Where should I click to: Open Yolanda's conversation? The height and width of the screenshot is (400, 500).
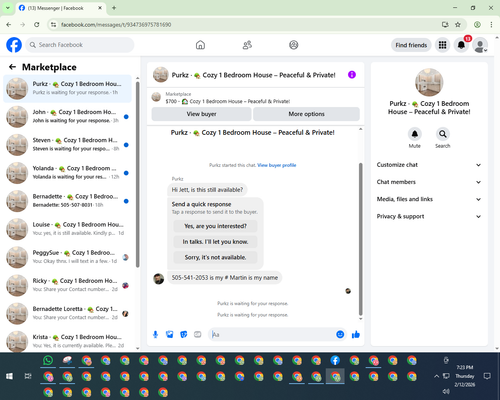click(x=67, y=173)
